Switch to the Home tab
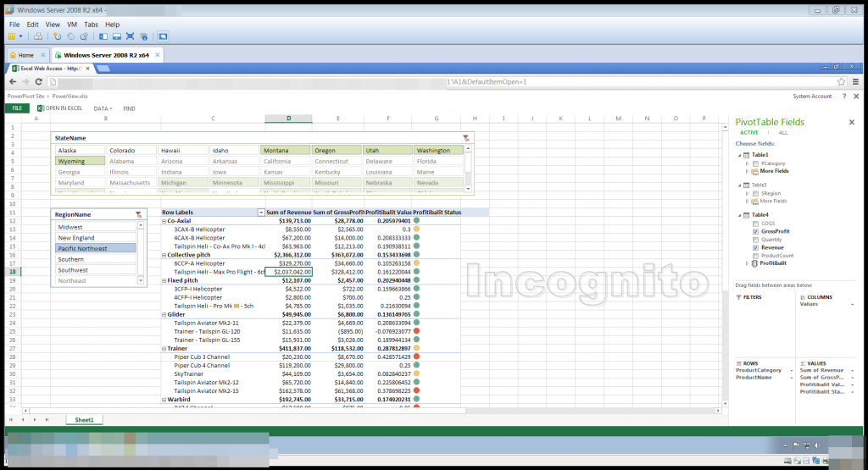Image resolution: width=868 pixels, height=470 pixels. click(26, 55)
